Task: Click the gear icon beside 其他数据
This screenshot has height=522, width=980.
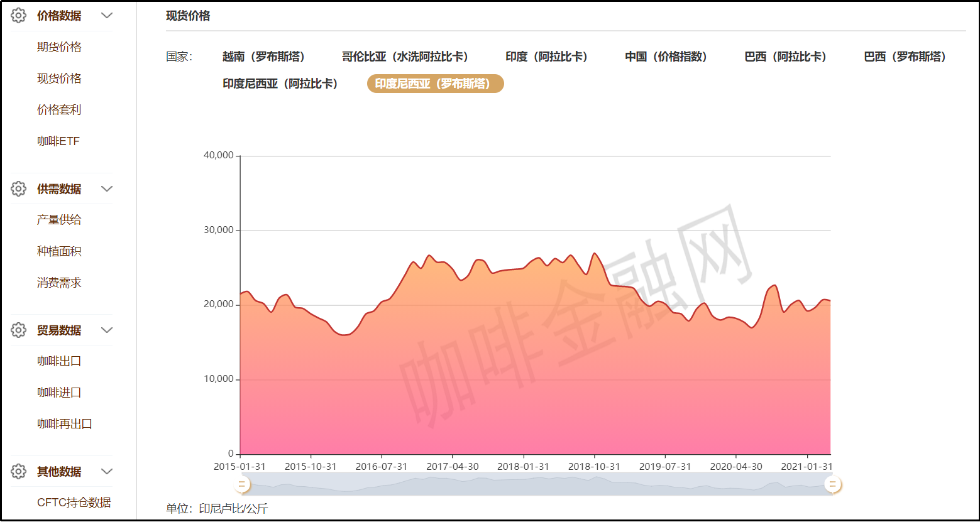Action: (x=18, y=471)
